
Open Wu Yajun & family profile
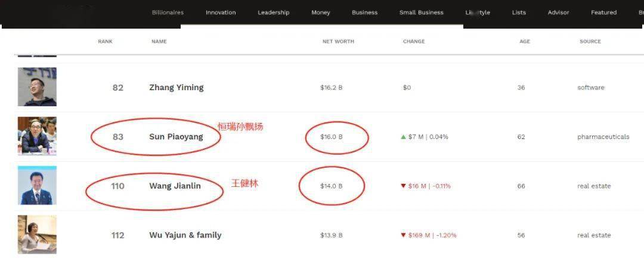pyautogui.click(x=185, y=235)
